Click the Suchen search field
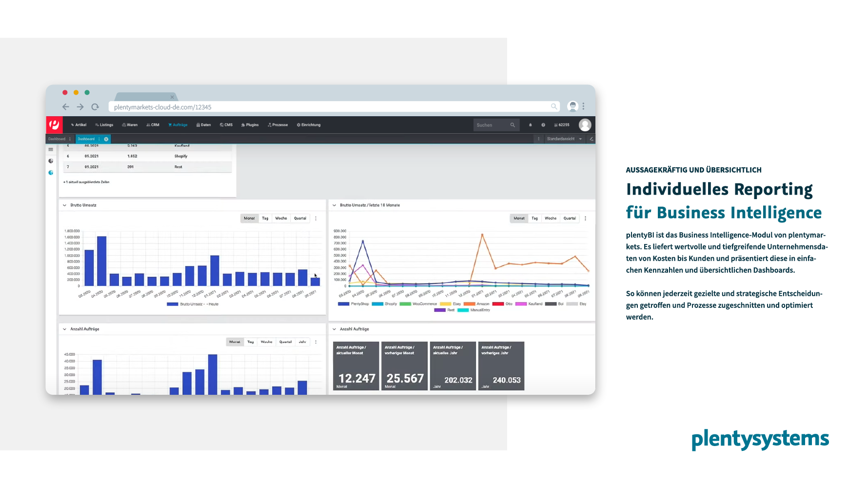 coord(496,125)
